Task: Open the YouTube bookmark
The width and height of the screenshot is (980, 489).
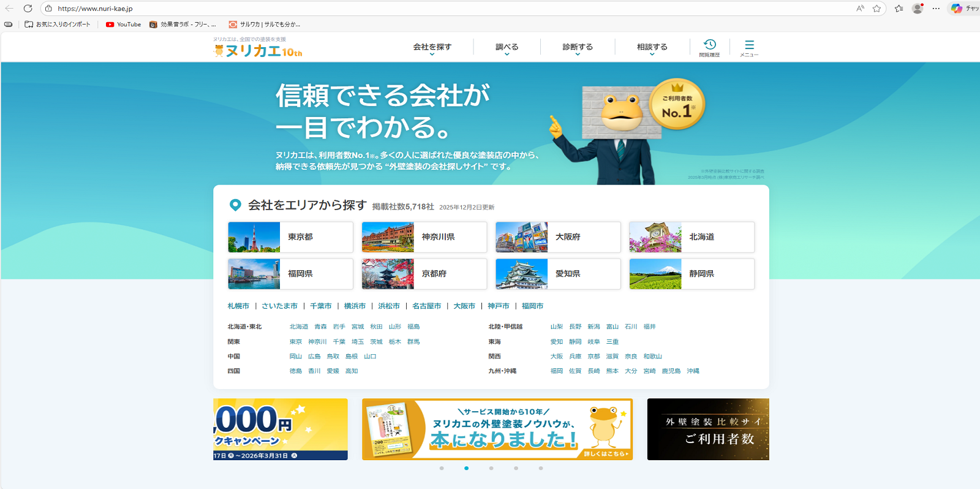Action: point(123,25)
